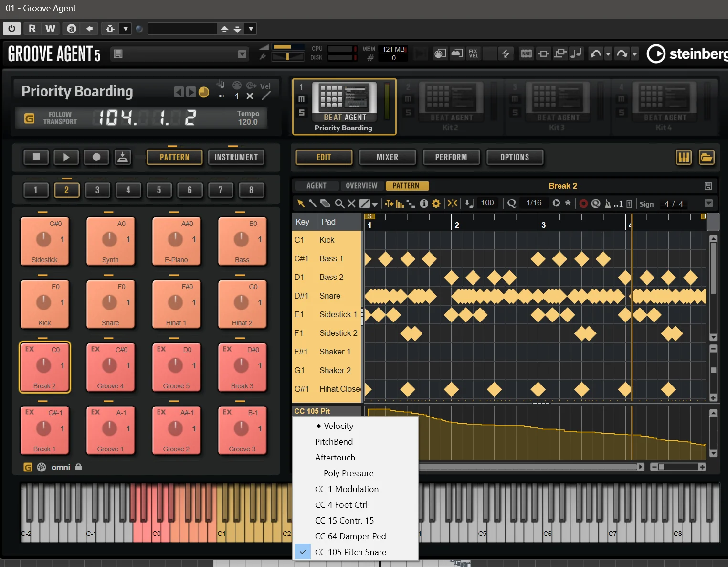The image size is (728, 567).
Task: Open the host preset list dropdown arrow
Action: pyautogui.click(x=251, y=29)
